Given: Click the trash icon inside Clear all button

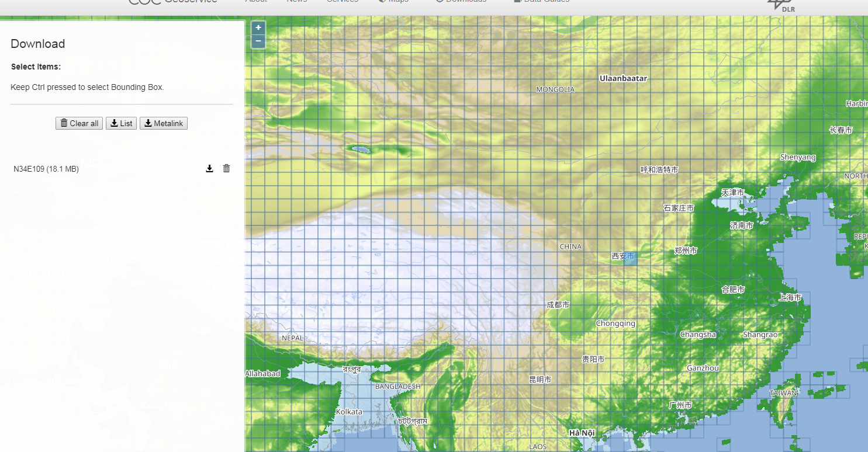Looking at the screenshot, I should click(x=64, y=123).
